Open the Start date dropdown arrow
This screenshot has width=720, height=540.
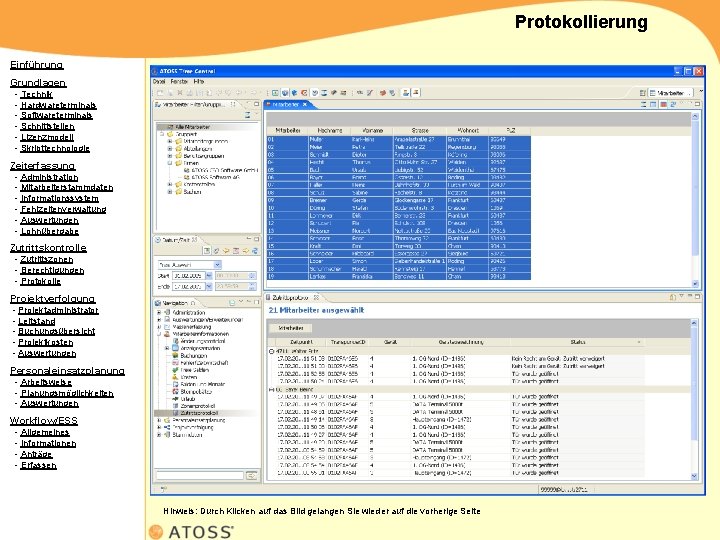208,276
